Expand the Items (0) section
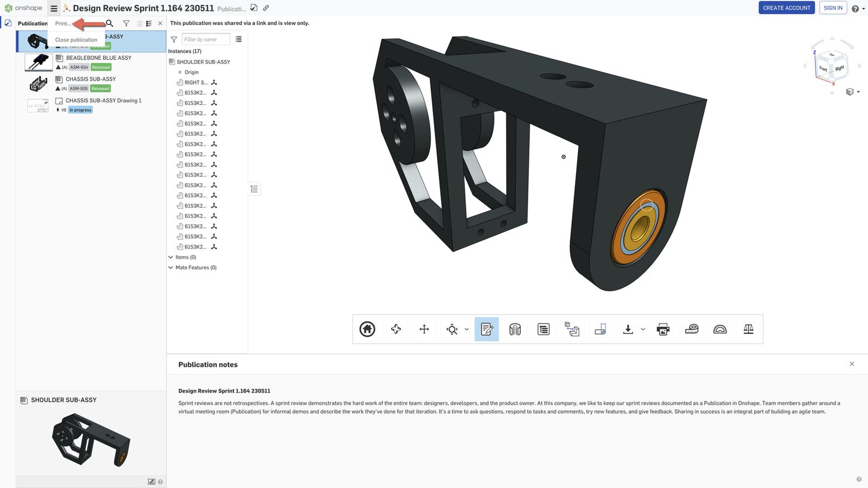This screenshot has width=868, height=488. (x=171, y=257)
